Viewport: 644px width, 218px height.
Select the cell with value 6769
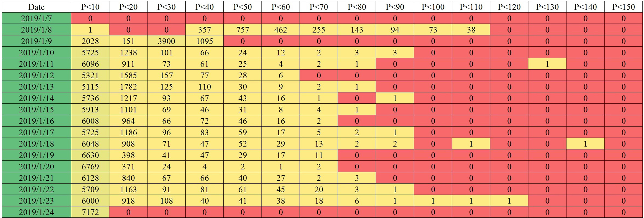point(90,166)
